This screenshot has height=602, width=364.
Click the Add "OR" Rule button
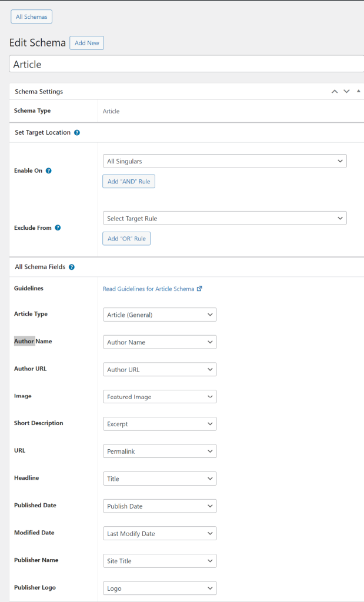126,239
